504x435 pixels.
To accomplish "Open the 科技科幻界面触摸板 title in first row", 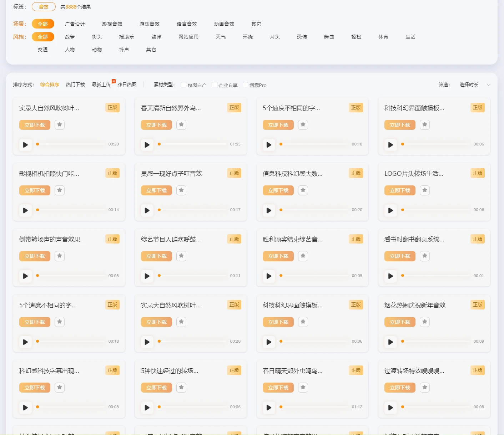I will tap(414, 108).
